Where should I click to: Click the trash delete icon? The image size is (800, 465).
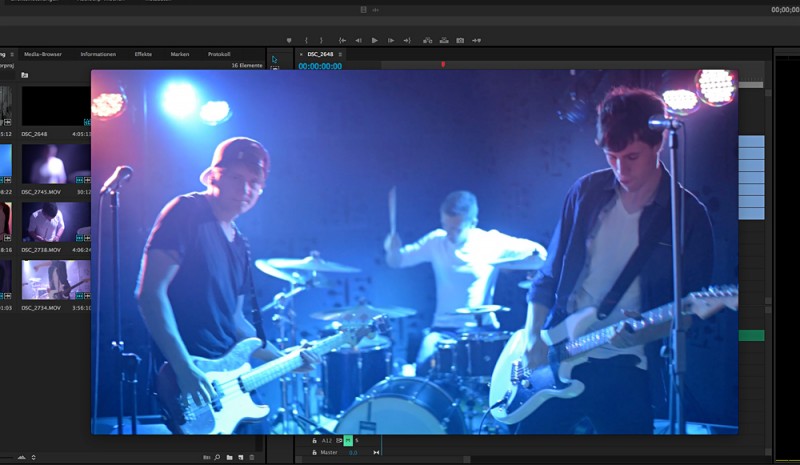tap(252, 457)
